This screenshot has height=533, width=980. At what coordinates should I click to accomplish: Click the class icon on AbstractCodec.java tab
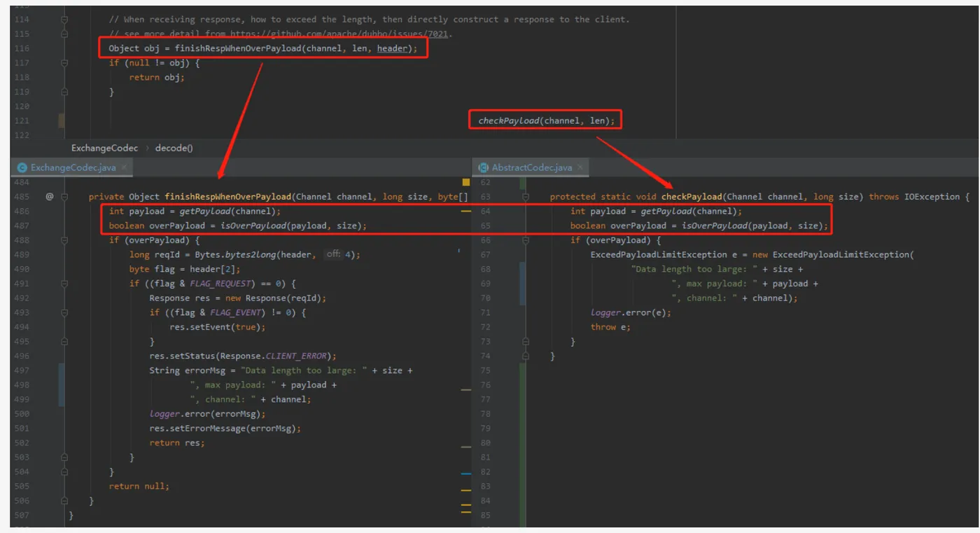(x=483, y=167)
